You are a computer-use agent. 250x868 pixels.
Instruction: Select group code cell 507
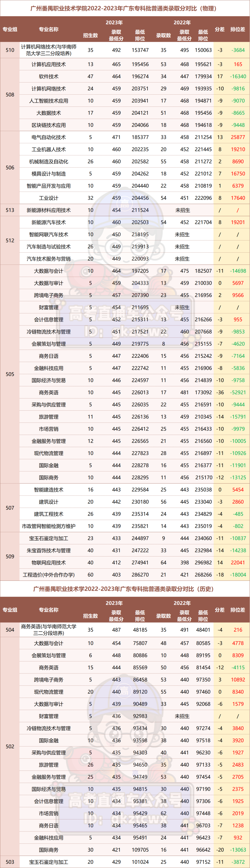point(10,508)
